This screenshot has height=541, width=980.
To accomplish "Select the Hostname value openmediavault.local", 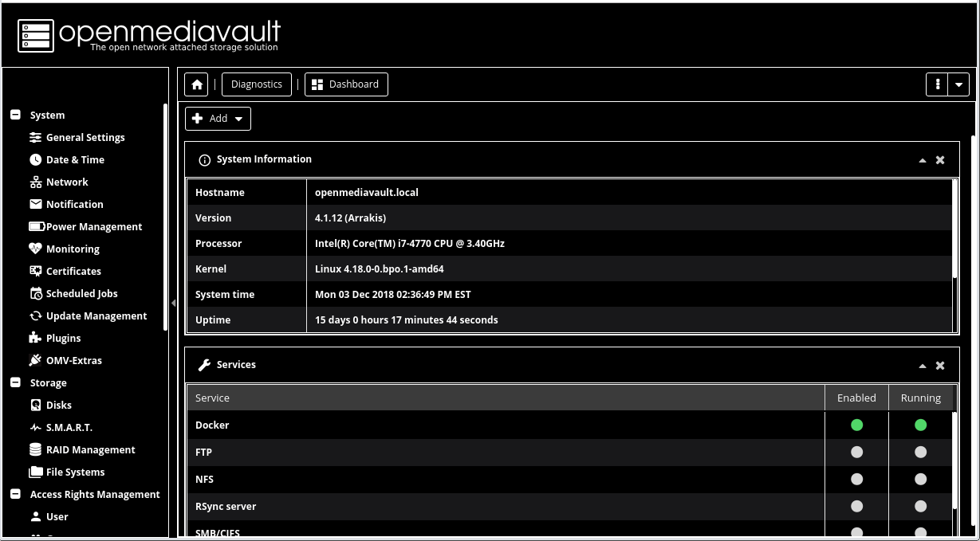I will point(367,192).
